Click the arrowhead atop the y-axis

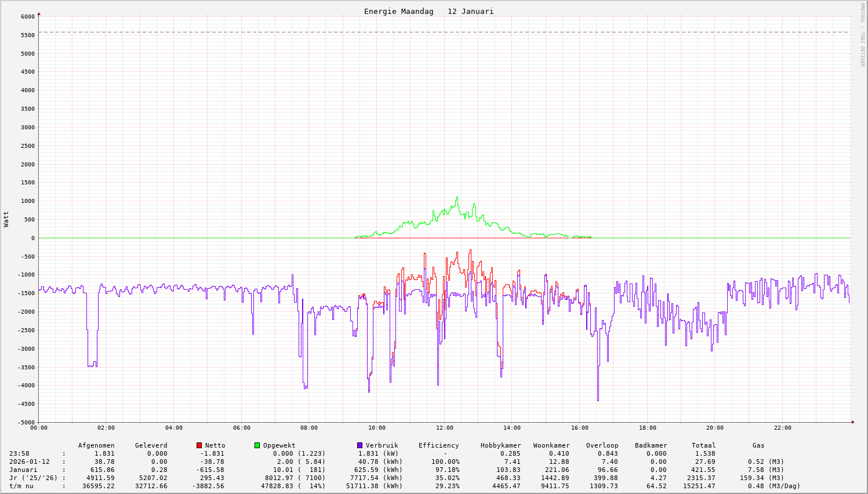(x=39, y=13)
